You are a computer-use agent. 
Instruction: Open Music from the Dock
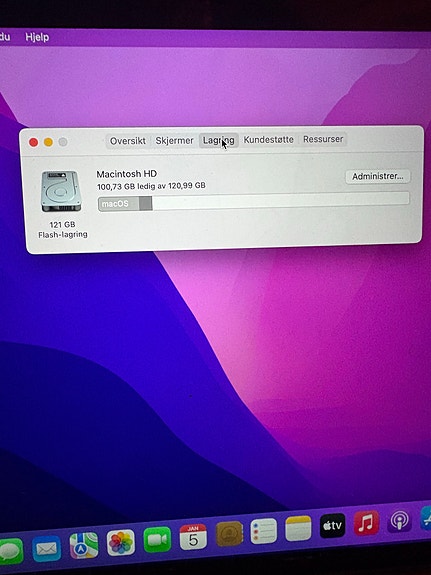(366, 523)
